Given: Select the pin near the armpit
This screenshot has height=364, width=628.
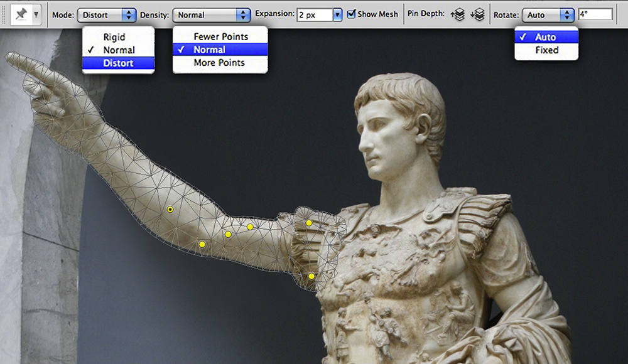Looking at the screenshot, I should (x=311, y=276).
